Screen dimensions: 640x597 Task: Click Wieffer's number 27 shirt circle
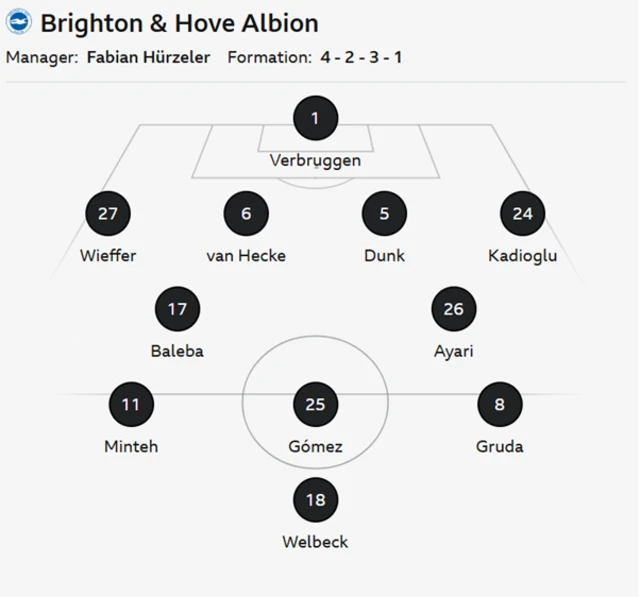pyautogui.click(x=108, y=214)
